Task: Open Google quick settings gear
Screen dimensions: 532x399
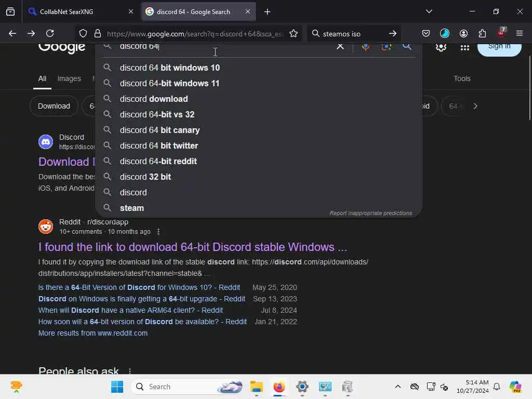Action: [x=441, y=47]
